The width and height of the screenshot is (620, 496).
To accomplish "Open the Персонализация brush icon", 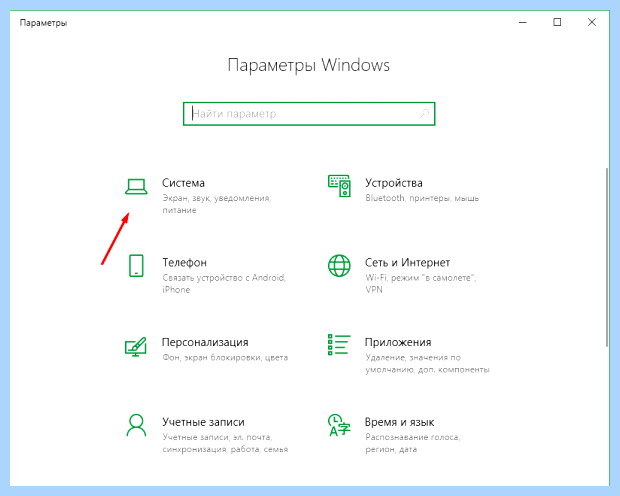I will (x=136, y=346).
